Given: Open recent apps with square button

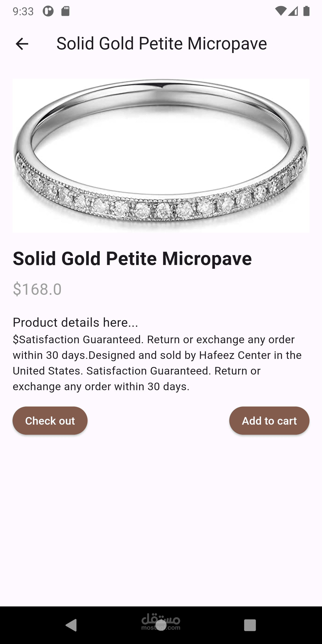Looking at the screenshot, I should pyautogui.click(x=250, y=625).
